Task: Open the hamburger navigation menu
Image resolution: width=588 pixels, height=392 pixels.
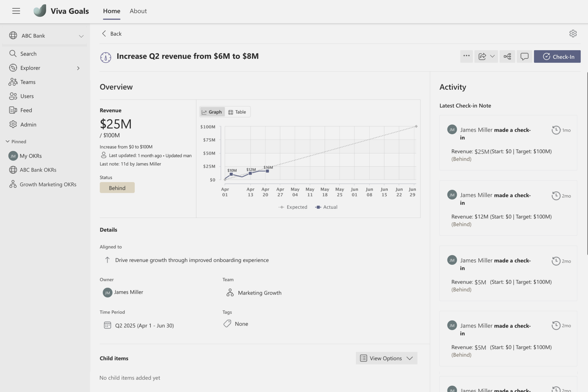Action: [x=16, y=11]
